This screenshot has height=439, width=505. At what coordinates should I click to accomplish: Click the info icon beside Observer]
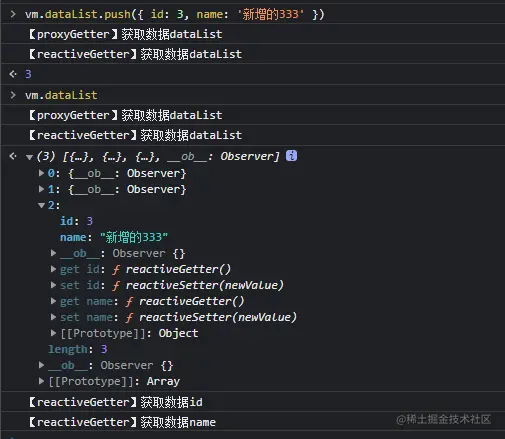tap(291, 156)
